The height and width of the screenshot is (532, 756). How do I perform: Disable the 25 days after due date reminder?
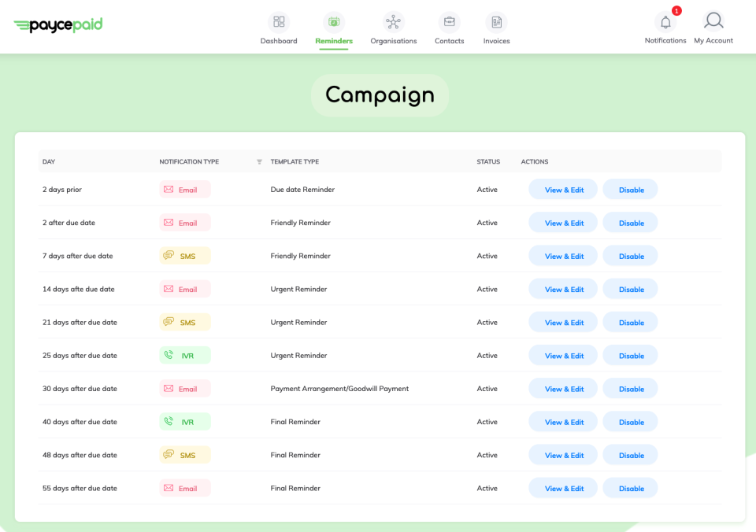point(631,356)
